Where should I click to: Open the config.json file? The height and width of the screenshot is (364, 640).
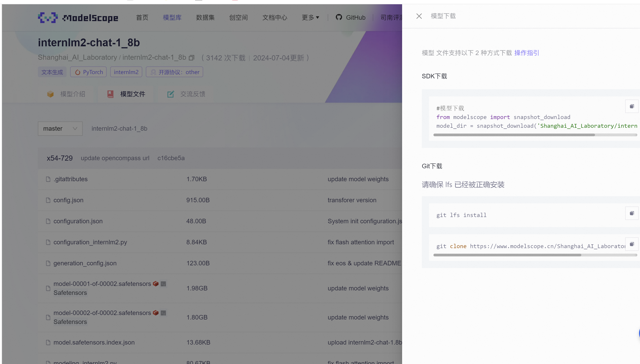68,200
